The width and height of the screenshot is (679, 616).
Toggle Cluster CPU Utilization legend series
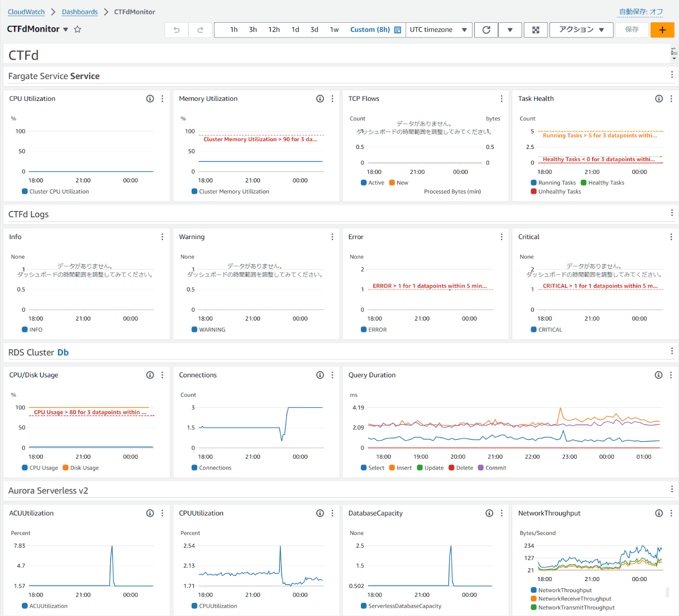(x=55, y=192)
